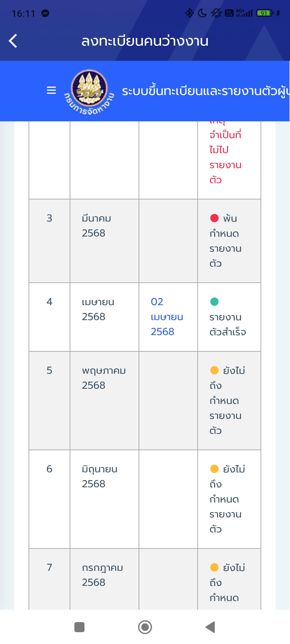Viewport: 290px width, 644px height.
Task: Tap the รายงานตัวสำเร็จ status text
Action: [x=228, y=325]
